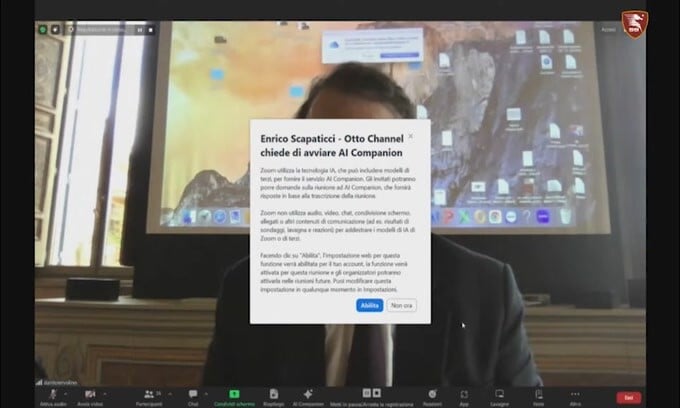Click the red Esci leave button
680x408 pixels.
point(629,398)
